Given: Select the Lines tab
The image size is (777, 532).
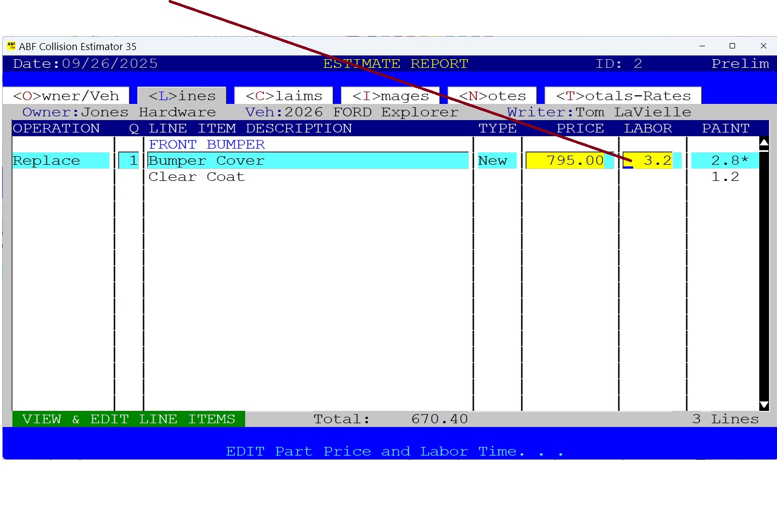Looking at the screenshot, I should [182, 95].
